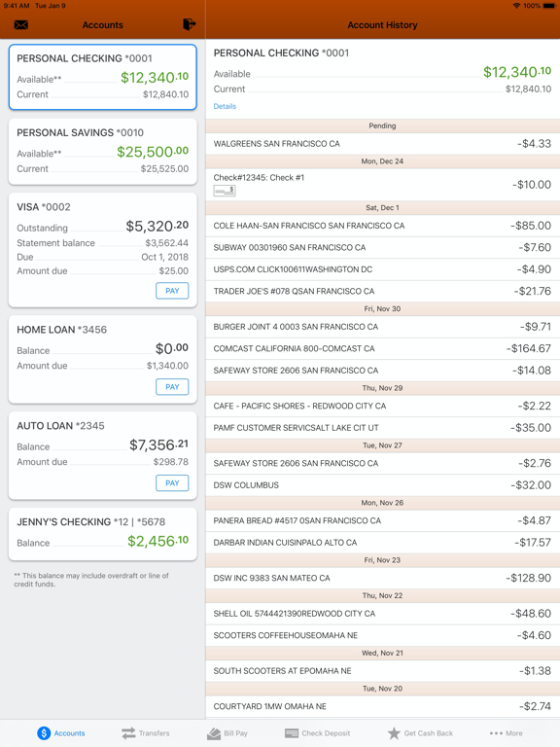Open the Get Cash Back star tab
This screenshot has width=560, height=747.
[420, 733]
